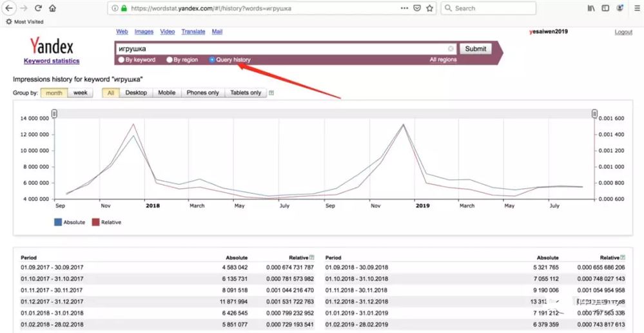Save page to Pocket icon
The image size is (644, 333).
point(417,8)
